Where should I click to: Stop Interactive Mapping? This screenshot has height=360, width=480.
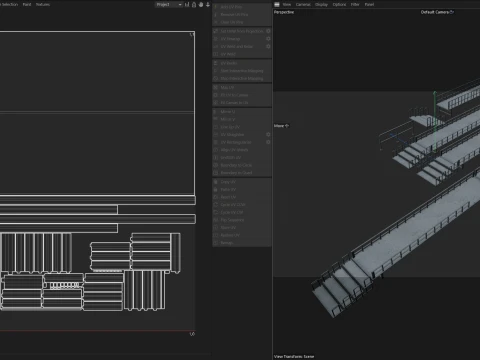click(x=242, y=78)
